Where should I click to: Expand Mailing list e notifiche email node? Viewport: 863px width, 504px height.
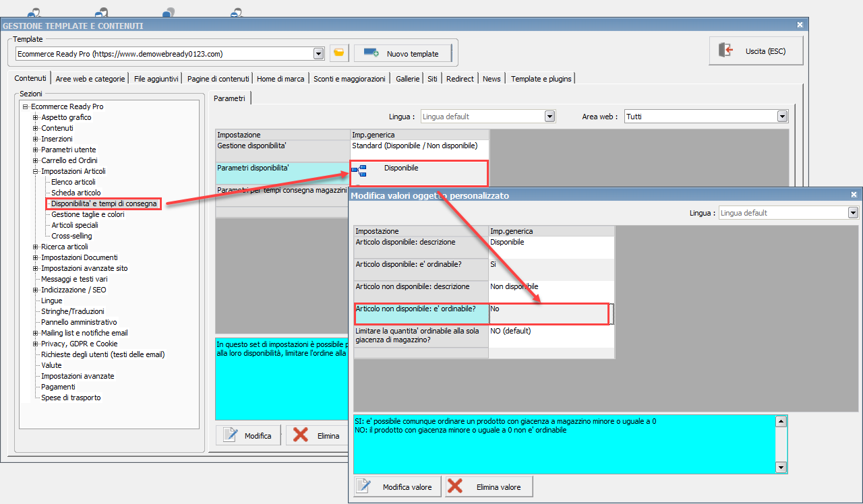pos(36,333)
